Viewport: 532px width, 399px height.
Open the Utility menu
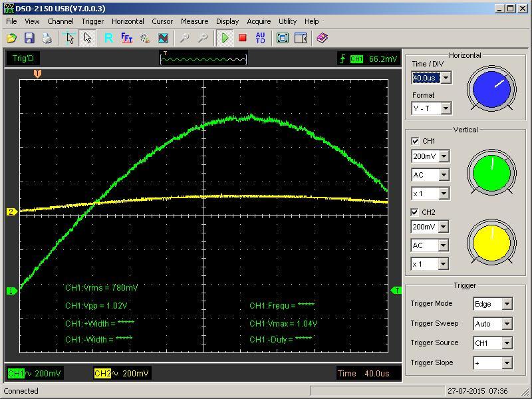[x=287, y=21]
